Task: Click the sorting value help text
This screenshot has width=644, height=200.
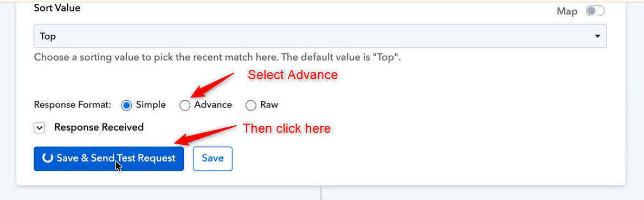Action: click(x=217, y=57)
